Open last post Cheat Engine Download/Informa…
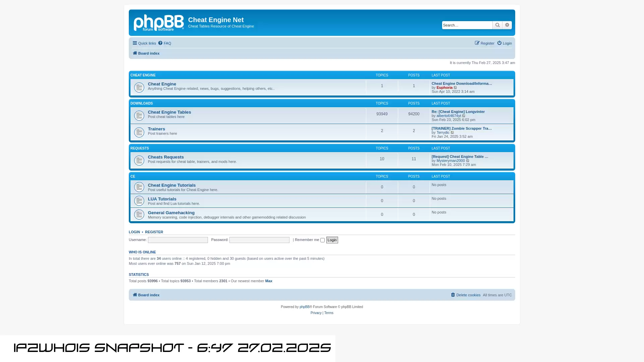This screenshot has width=644, height=362. 462,83
